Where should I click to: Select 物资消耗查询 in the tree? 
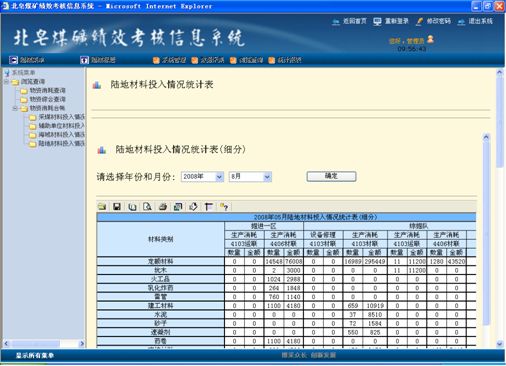[48, 91]
